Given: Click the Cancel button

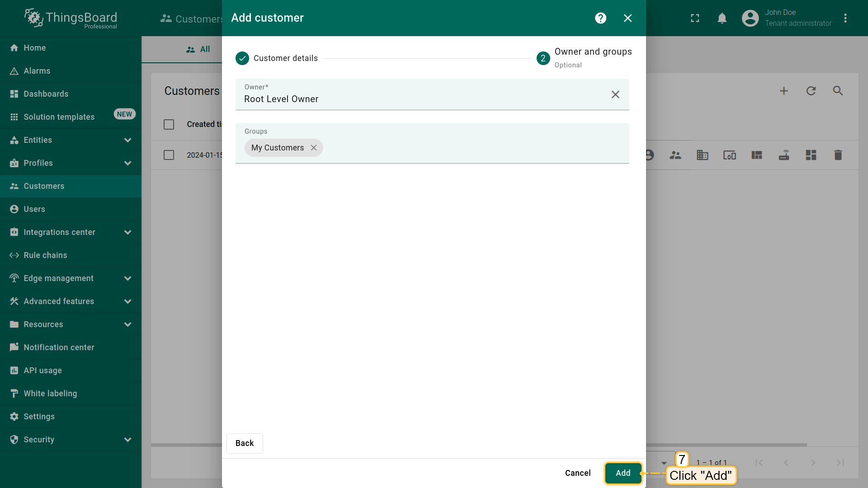Looking at the screenshot, I should coord(577,473).
